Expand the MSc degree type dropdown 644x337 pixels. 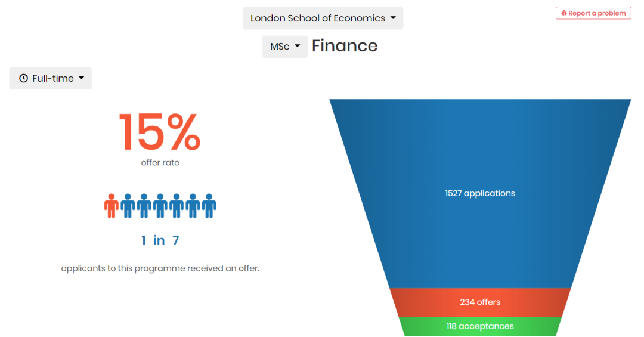(285, 47)
